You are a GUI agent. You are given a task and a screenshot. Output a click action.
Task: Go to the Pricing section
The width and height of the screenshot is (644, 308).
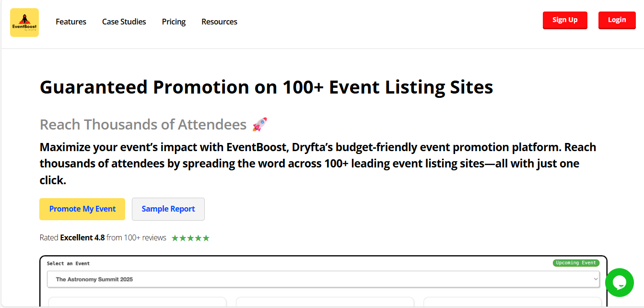coord(173,22)
